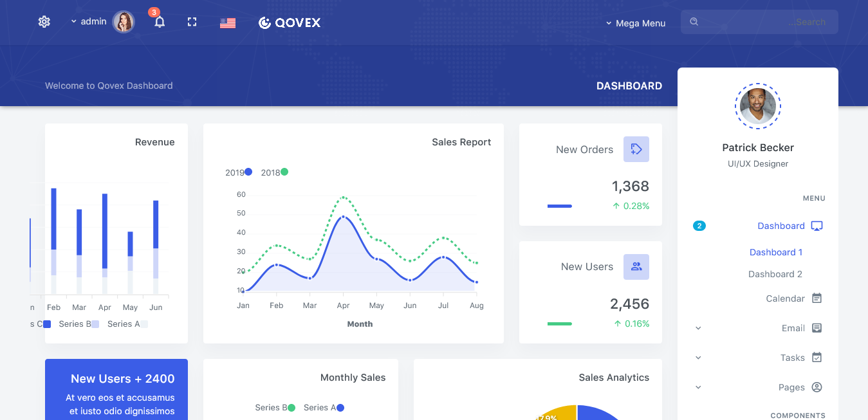This screenshot has height=420, width=868.
Task: Open the settings gear icon
Action: pos(44,22)
